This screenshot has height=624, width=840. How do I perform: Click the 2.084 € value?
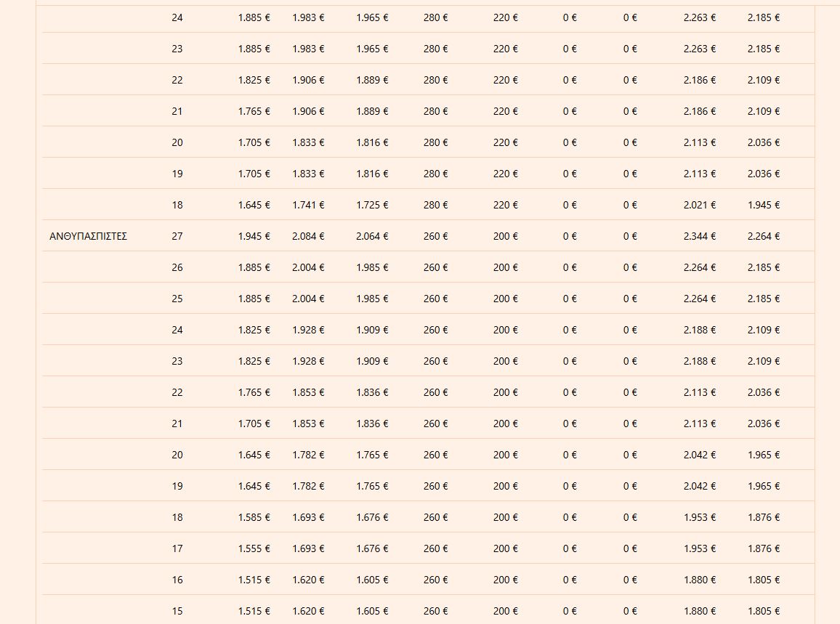[308, 236]
